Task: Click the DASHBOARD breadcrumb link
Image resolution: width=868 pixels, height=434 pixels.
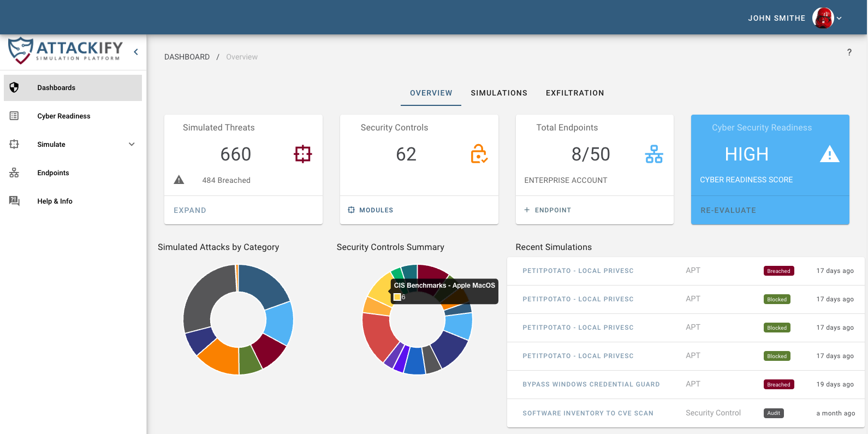Action: [187, 57]
